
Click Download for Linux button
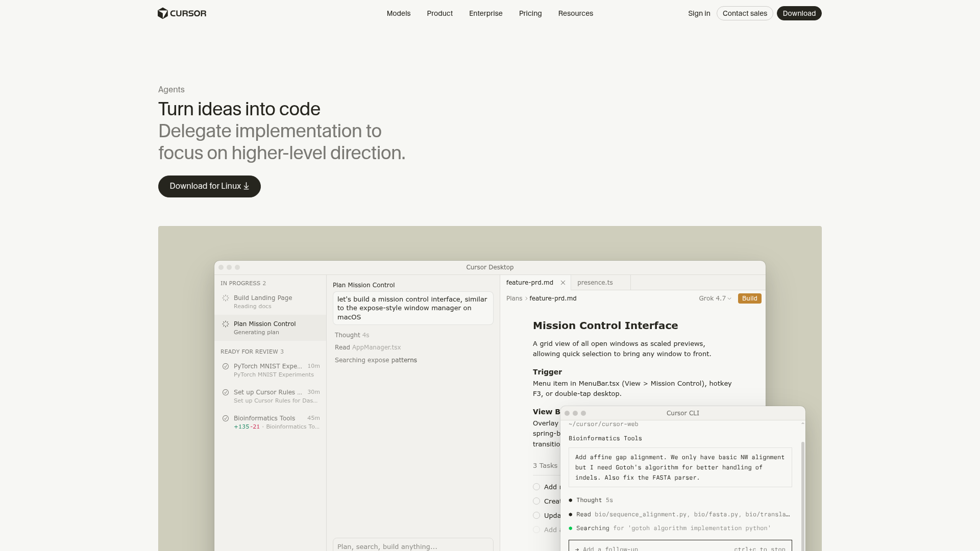click(209, 186)
